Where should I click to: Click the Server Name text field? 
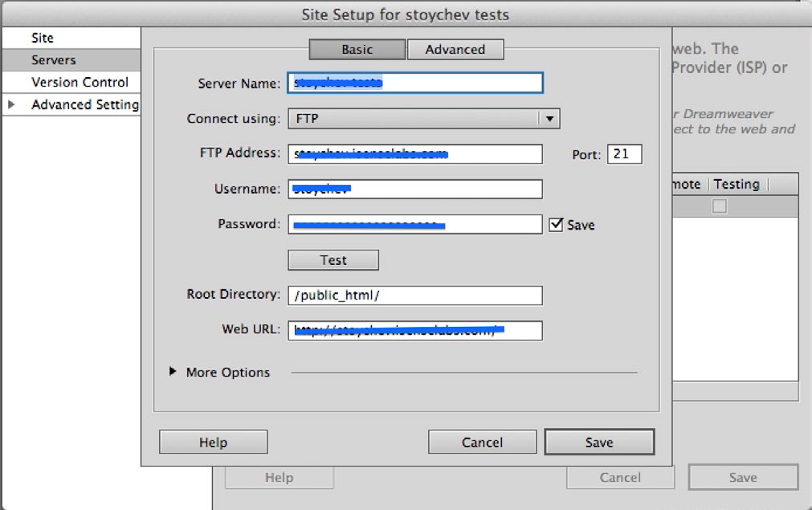click(415, 83)
